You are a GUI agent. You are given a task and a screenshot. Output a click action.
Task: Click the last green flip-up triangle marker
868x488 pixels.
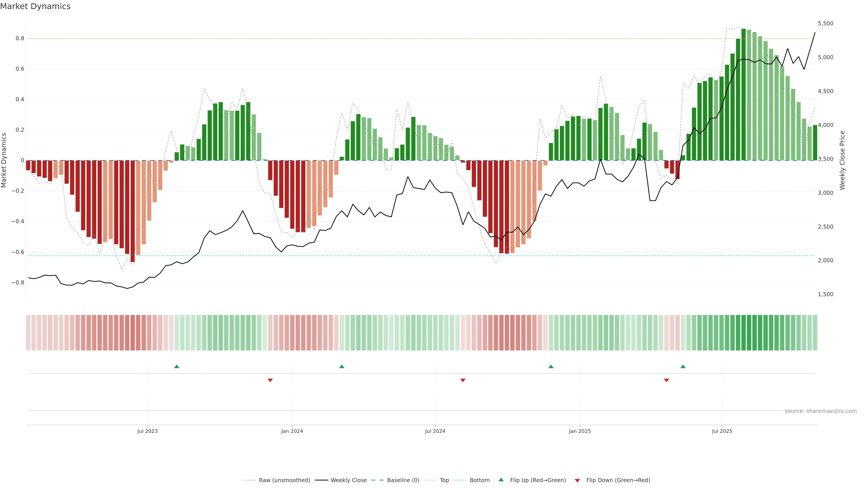(x=683, y=366)
